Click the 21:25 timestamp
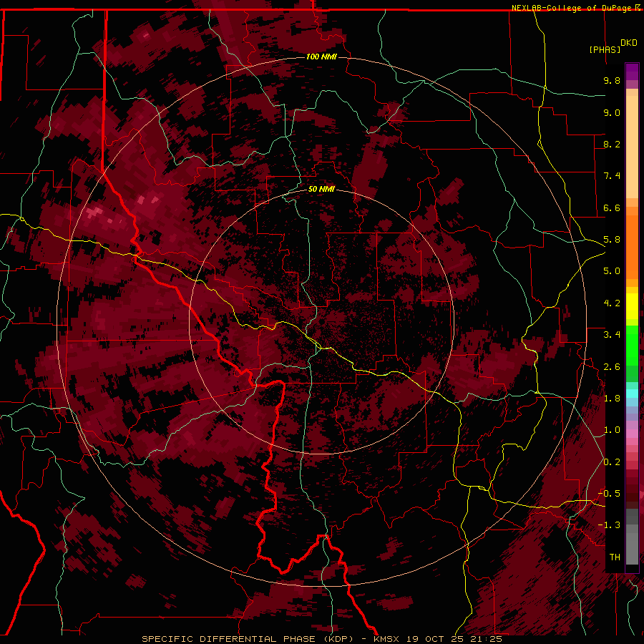This screenshot has width=644, height=644. pyautogui.click(x=487, y=639)
